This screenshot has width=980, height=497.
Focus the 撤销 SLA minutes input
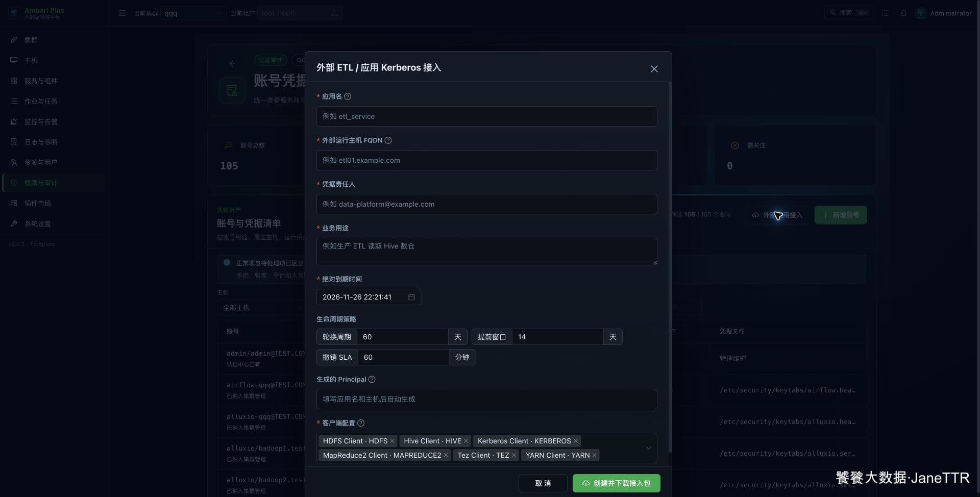[x=403, y=357]
